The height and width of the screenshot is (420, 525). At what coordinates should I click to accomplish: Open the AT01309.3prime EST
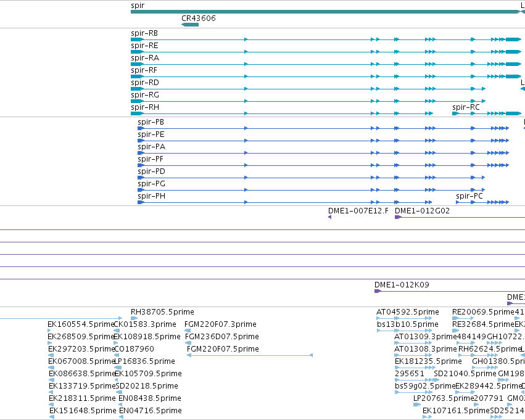(426, 337)
